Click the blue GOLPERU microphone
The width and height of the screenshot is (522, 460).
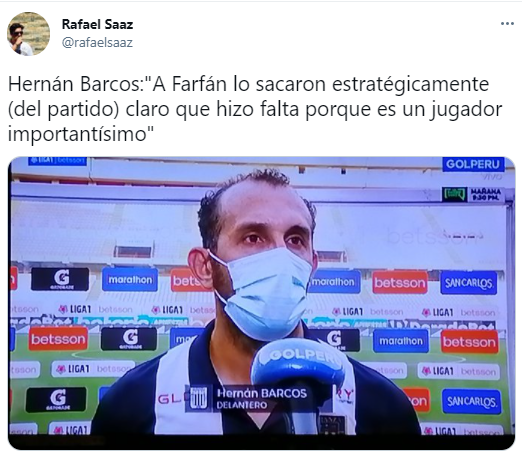298,366
